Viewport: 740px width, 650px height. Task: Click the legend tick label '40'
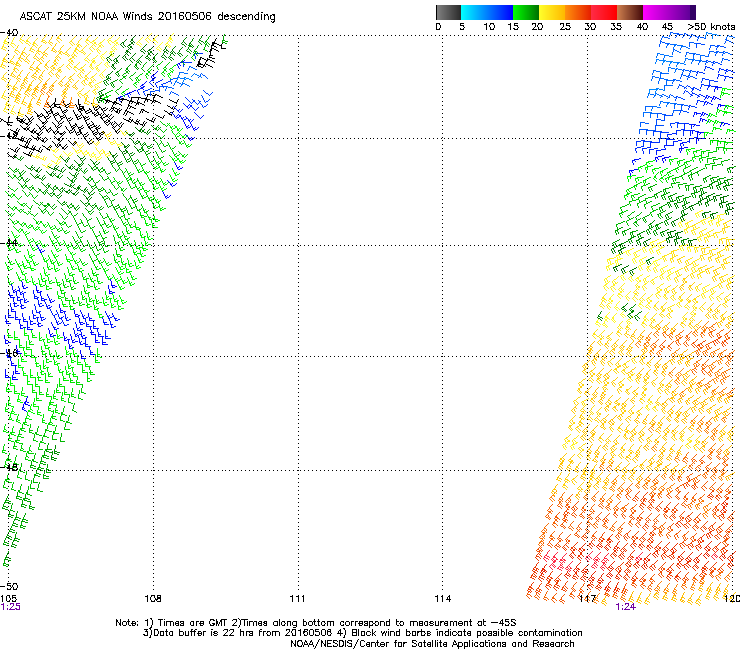point(642,27)
